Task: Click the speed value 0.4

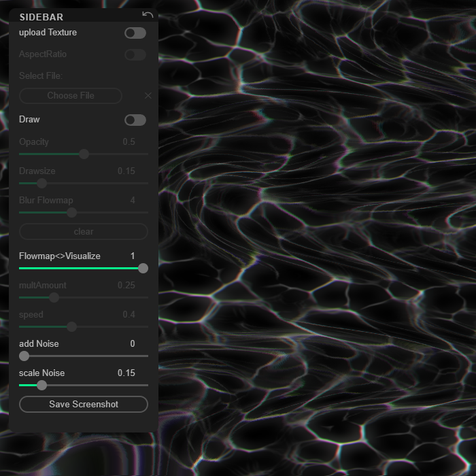Action: pos(129,314)
